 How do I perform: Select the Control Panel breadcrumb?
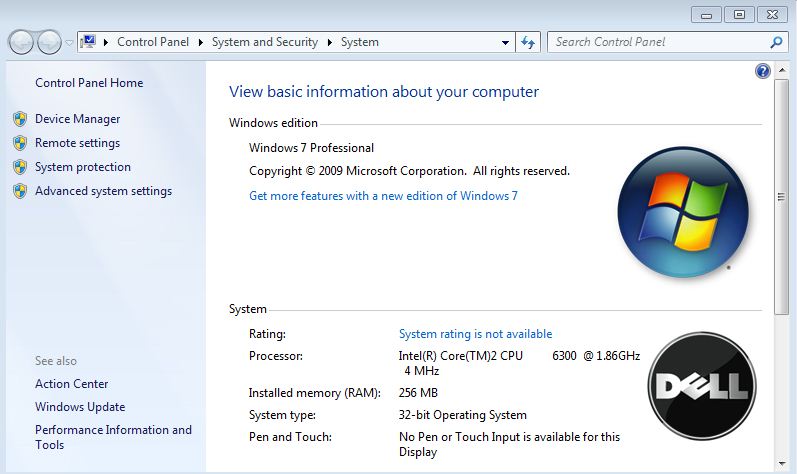click(152, 42)
